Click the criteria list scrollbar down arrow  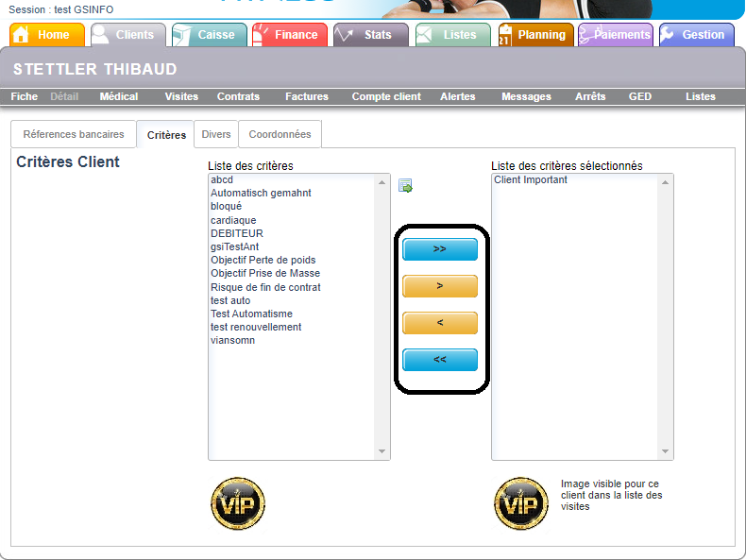click(x=382, y=452)
